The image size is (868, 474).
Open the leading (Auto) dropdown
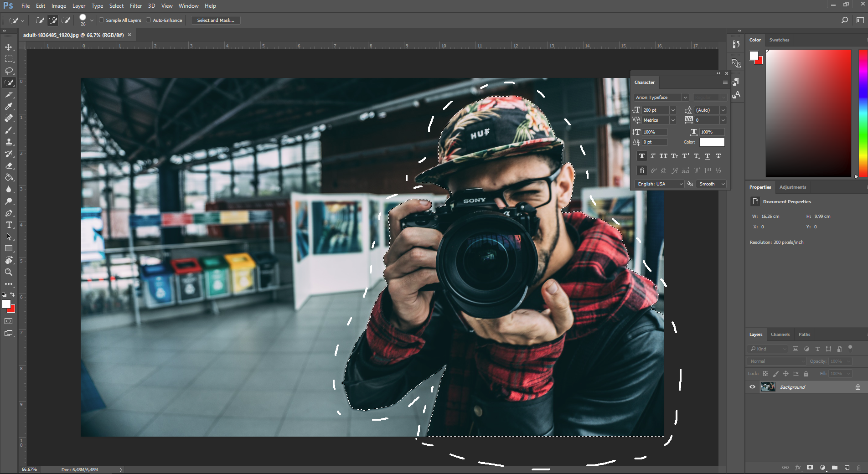pos(723,110)
